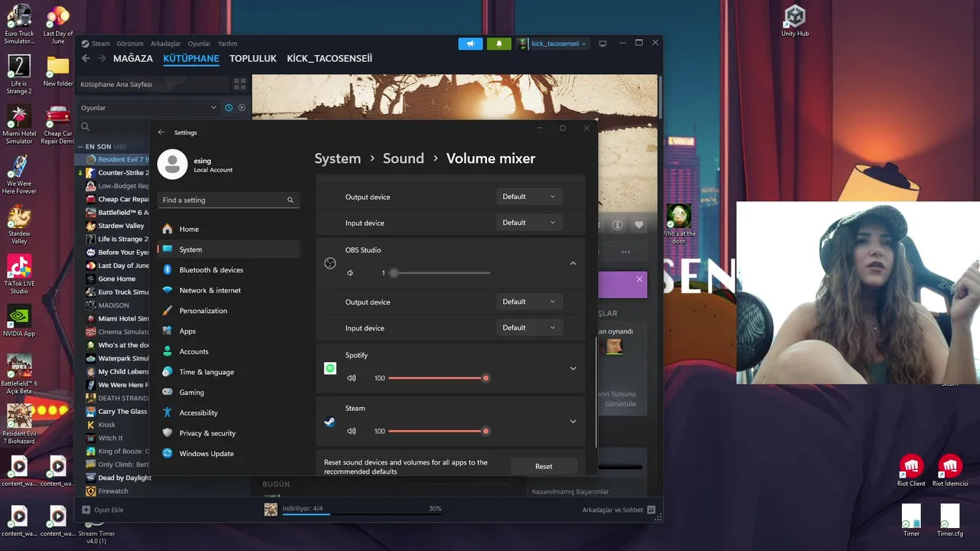Toggle Steam library grid view icon
Viewport: 980px width, 551px height.
(x=240, y=84)
